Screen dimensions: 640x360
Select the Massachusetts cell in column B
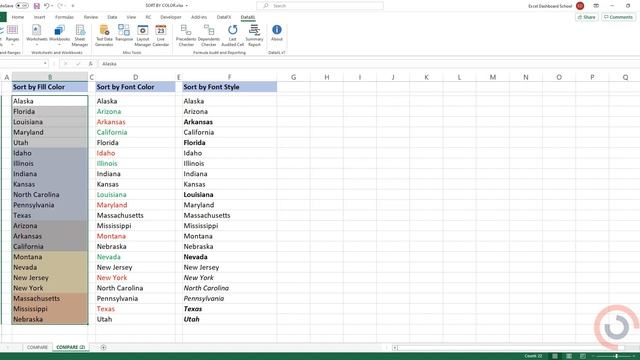50,298
